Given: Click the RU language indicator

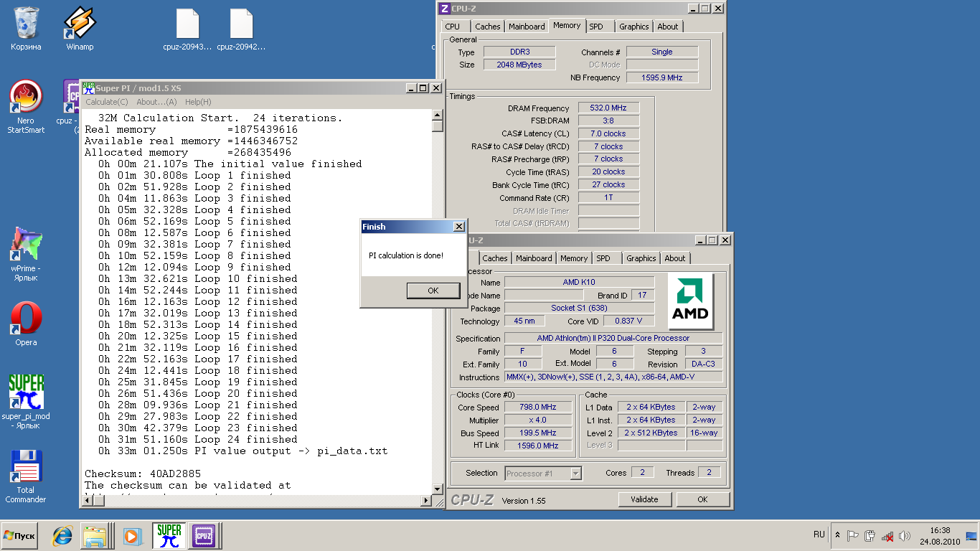Looking at the screenshot, I should coord(819,534).
